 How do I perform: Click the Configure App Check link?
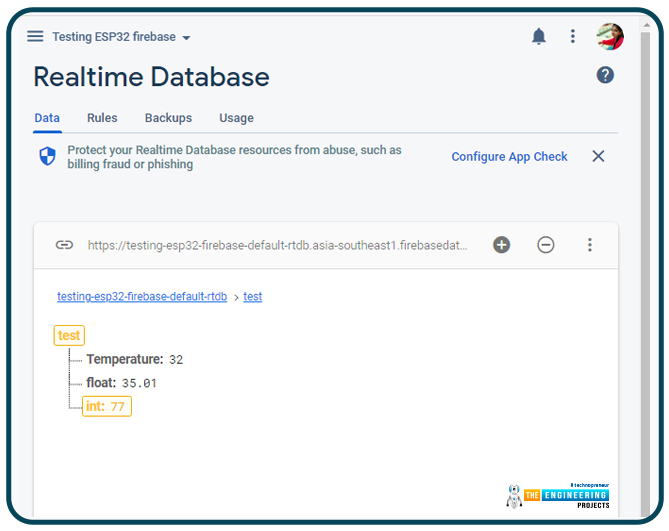tap(509, 157)
